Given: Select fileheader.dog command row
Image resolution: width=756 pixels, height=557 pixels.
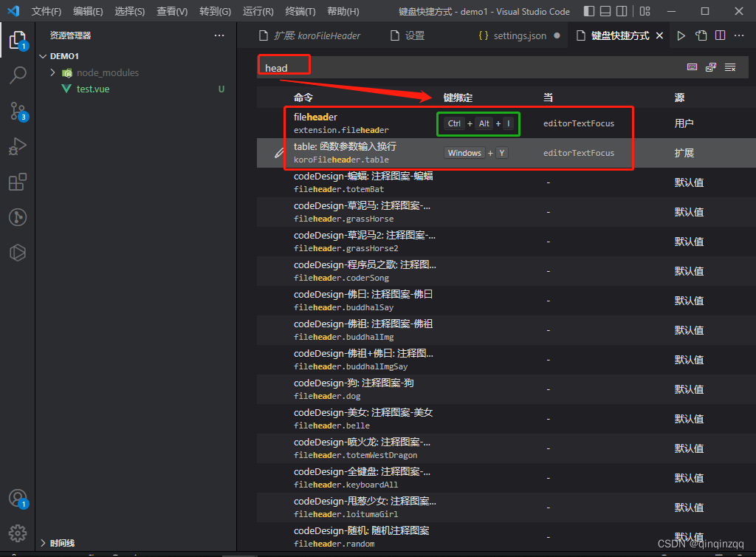Looking at the screenshot, I should 506,389.
